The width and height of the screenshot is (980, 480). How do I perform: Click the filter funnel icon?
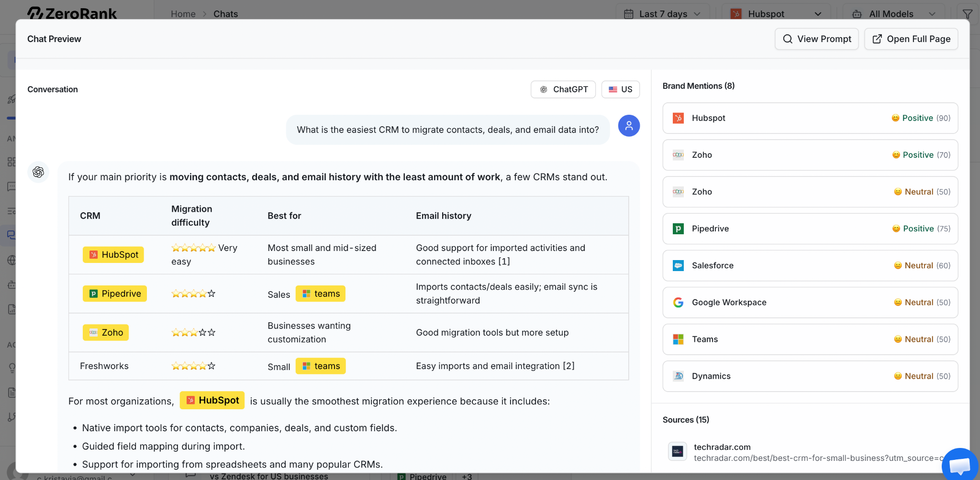click(967, 14)
